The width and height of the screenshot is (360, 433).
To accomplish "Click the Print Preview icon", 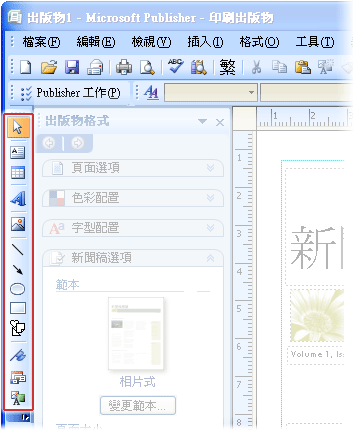I will coord(147,67).
